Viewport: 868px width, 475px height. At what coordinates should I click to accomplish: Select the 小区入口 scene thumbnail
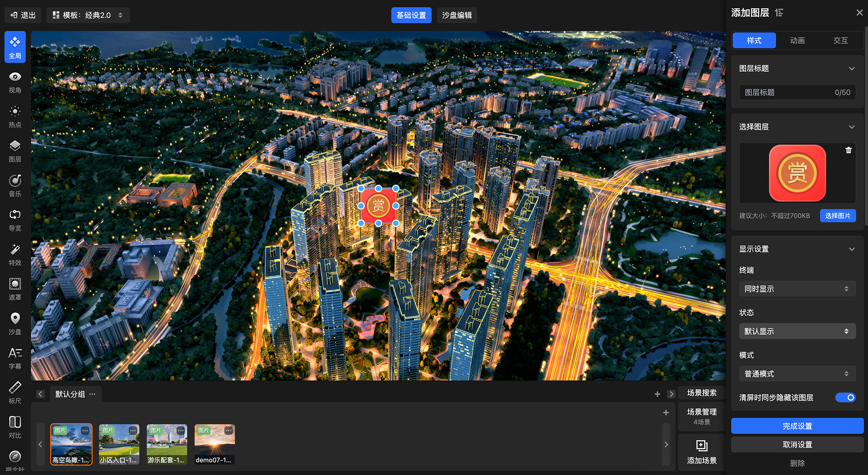tap(119, 444)
